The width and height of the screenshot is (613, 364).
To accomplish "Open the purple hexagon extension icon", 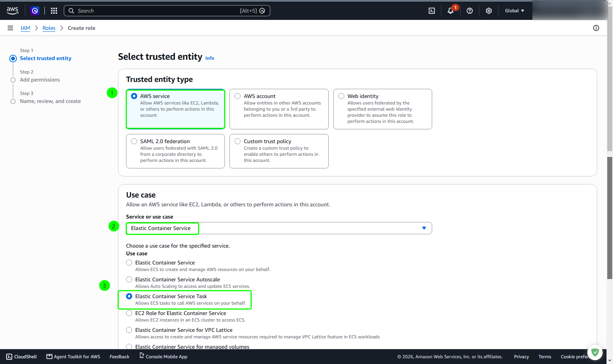I will [x=35, y=11].
